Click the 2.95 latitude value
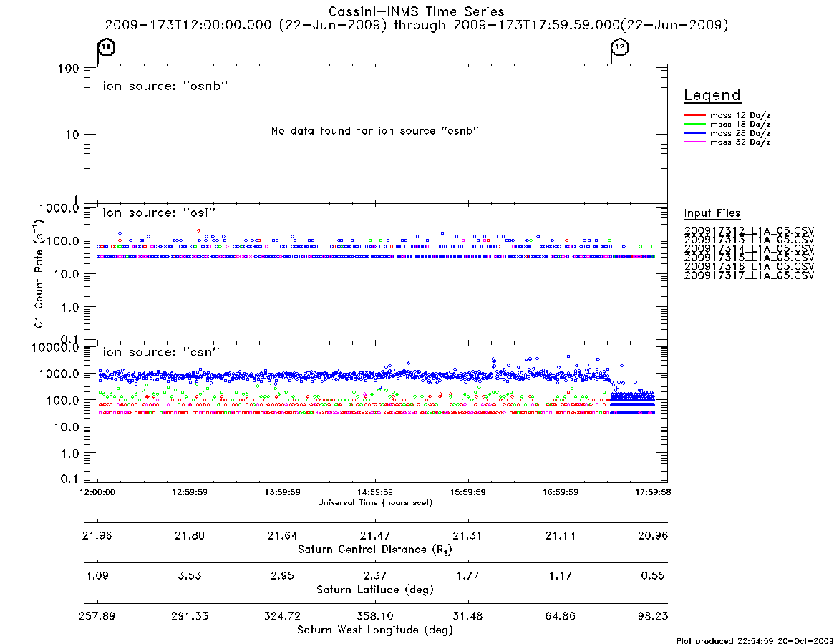Screen dimensions: 834x644 coord(283,575)
